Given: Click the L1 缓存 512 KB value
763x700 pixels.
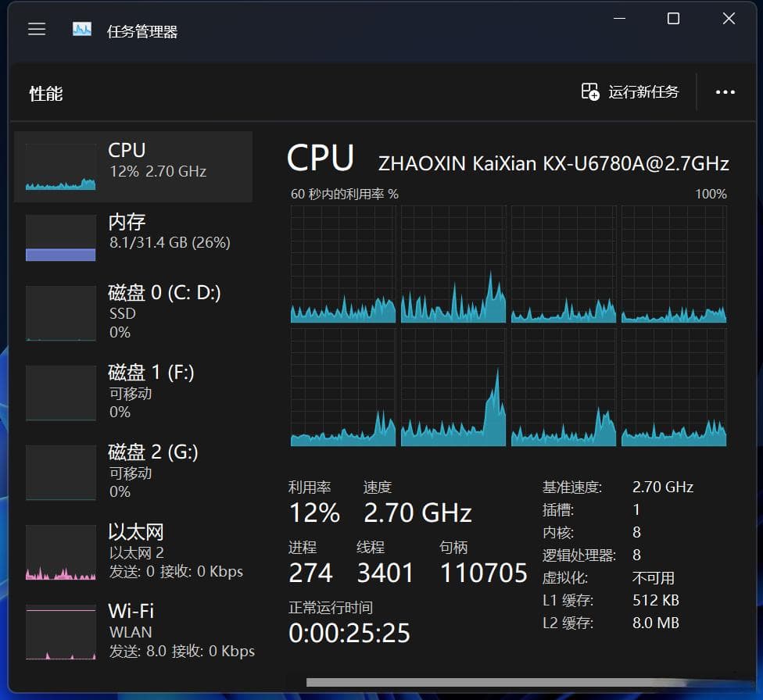Looking at the screenshot, I should 655,600.
